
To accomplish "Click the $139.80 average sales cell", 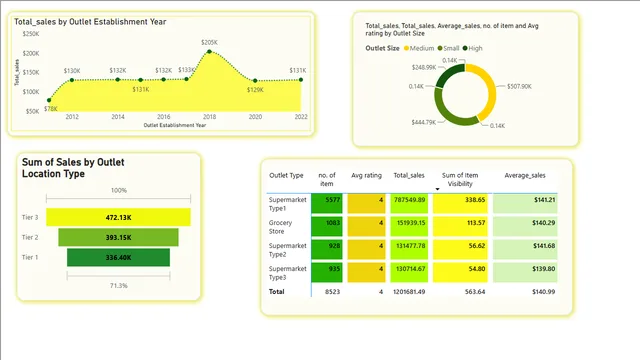I will [x=525, y=272].
